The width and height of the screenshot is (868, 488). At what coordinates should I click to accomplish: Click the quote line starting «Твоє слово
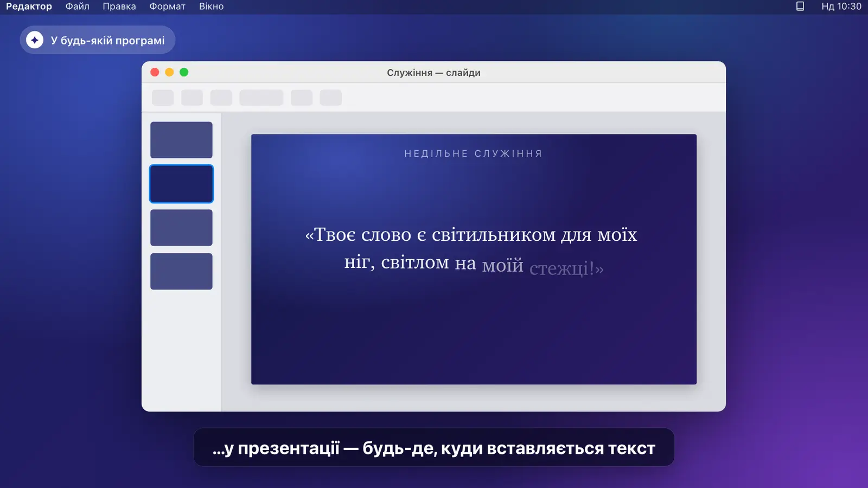[471, 235]
